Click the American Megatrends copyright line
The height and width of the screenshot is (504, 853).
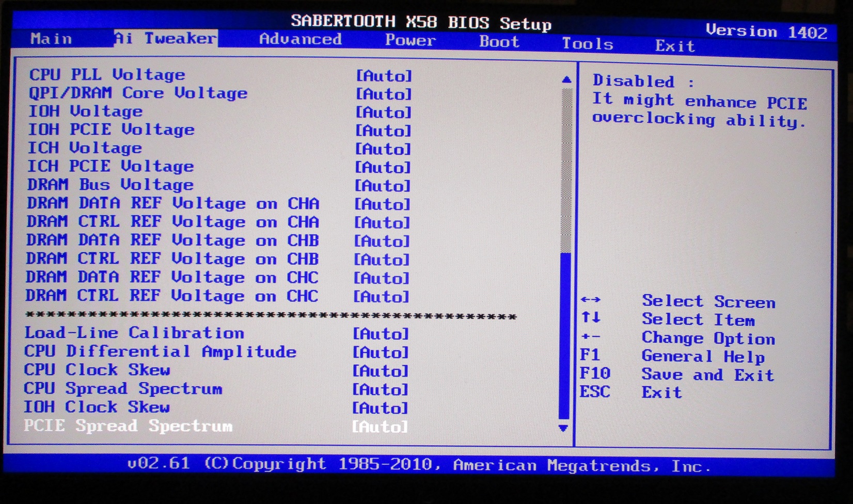click(419, 465)
